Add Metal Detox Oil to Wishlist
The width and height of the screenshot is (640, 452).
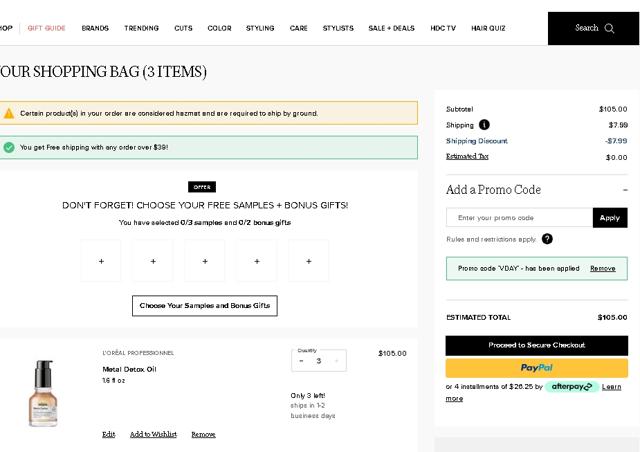click(153, 434)
